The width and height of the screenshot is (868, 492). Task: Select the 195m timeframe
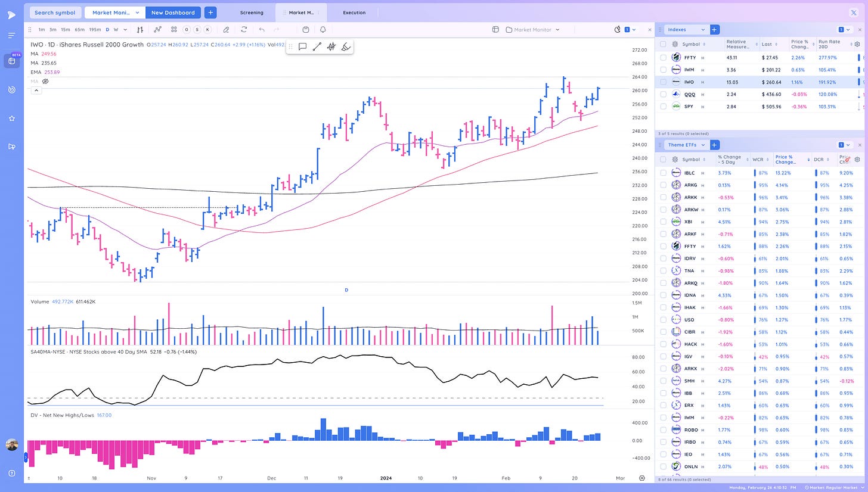tap(95, 29)
